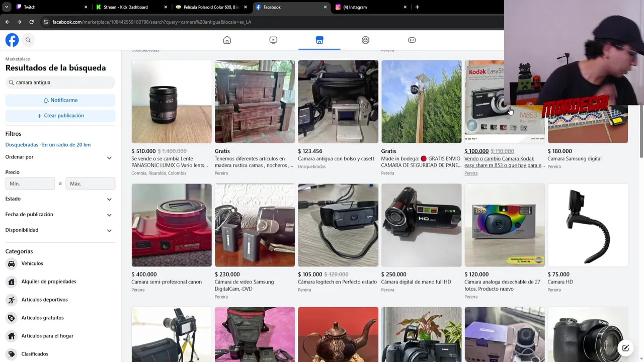Open Alquiler de propiedades category icon
This screenshot has height=362, width=644.
(x=11, y=282)
